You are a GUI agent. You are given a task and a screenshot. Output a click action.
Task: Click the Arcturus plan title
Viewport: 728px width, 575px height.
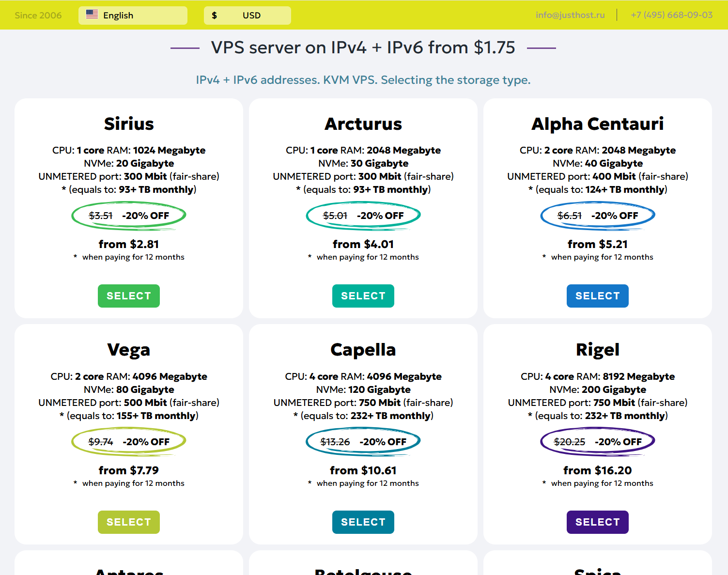click(363, 124)
